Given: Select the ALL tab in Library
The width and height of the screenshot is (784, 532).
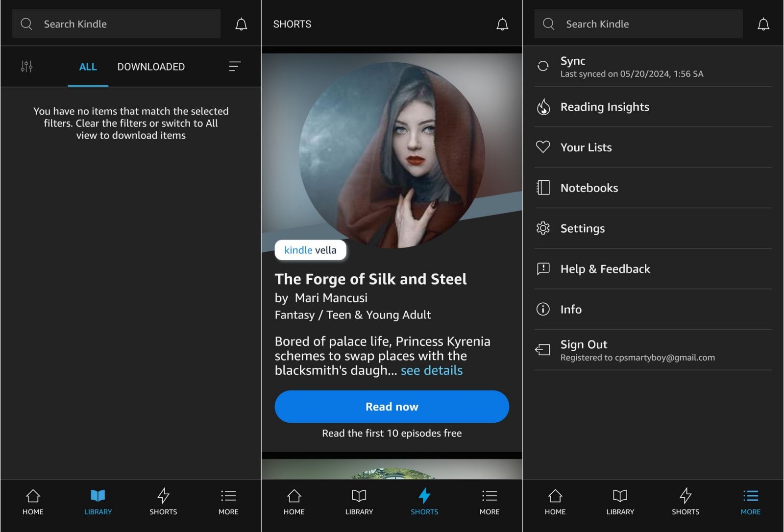Looking at the screenshot, I should 88,67.
